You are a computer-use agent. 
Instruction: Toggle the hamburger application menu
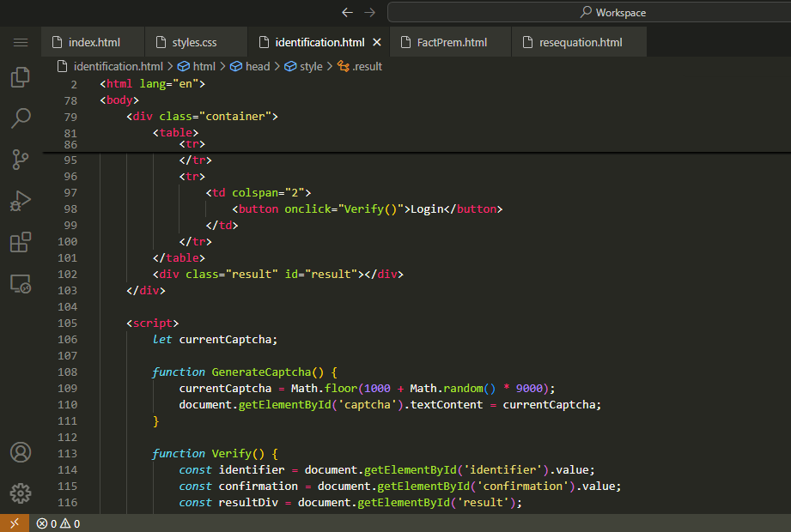(21, 42)
